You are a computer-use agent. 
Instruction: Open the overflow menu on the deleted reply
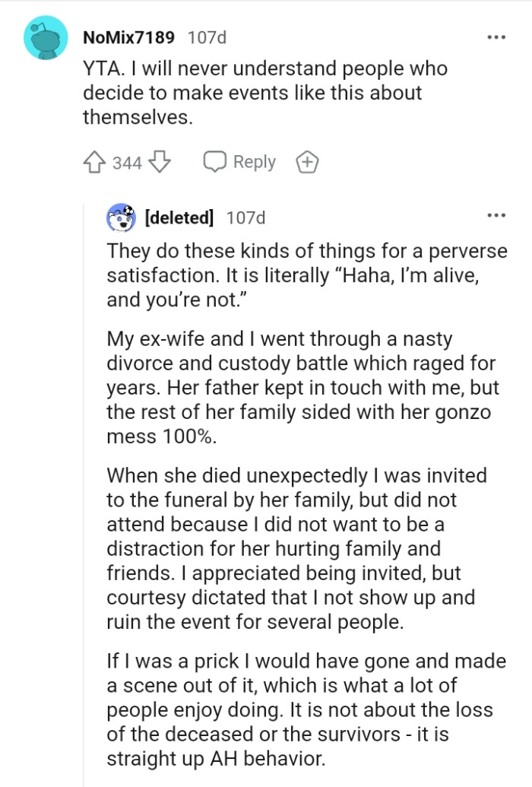tap(497, 216)
